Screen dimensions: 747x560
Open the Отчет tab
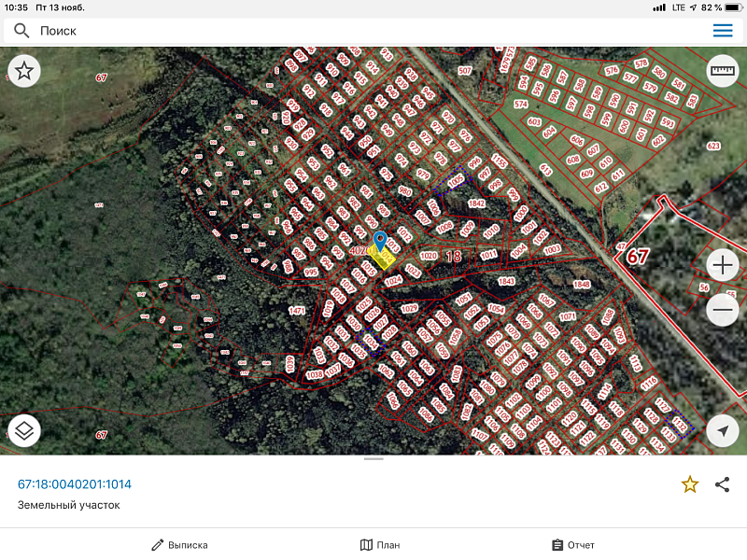[572, 545]
